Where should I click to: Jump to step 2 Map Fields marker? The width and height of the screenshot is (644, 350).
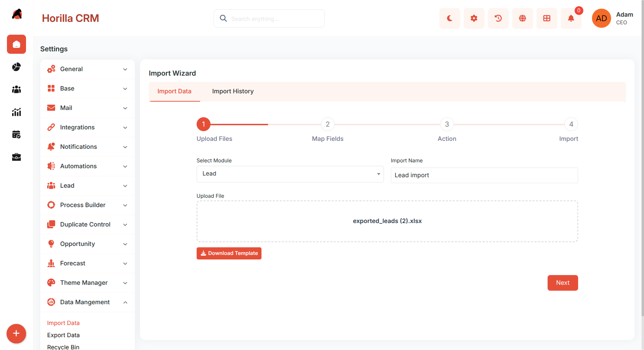327,124
